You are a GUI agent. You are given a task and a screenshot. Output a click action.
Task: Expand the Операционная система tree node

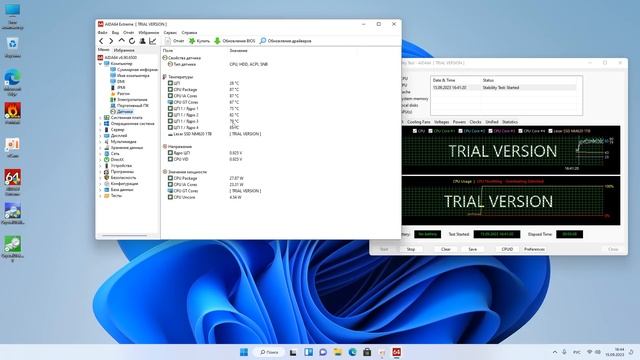coord(100,124)
